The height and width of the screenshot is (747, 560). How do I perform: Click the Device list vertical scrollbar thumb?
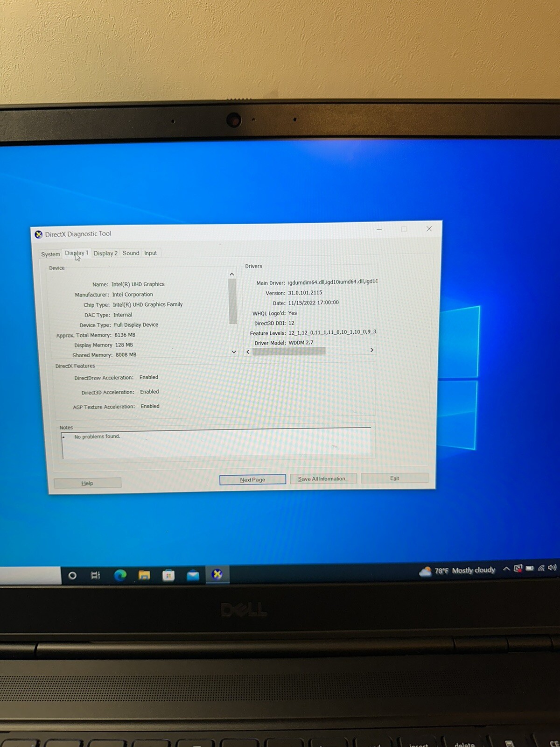pos(232,301)
